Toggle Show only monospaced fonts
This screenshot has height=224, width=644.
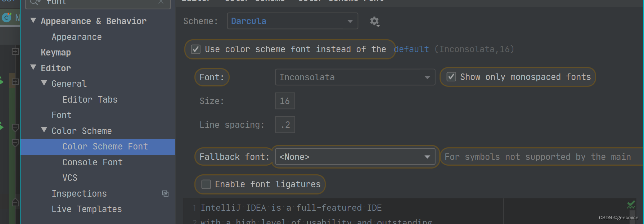451,77
